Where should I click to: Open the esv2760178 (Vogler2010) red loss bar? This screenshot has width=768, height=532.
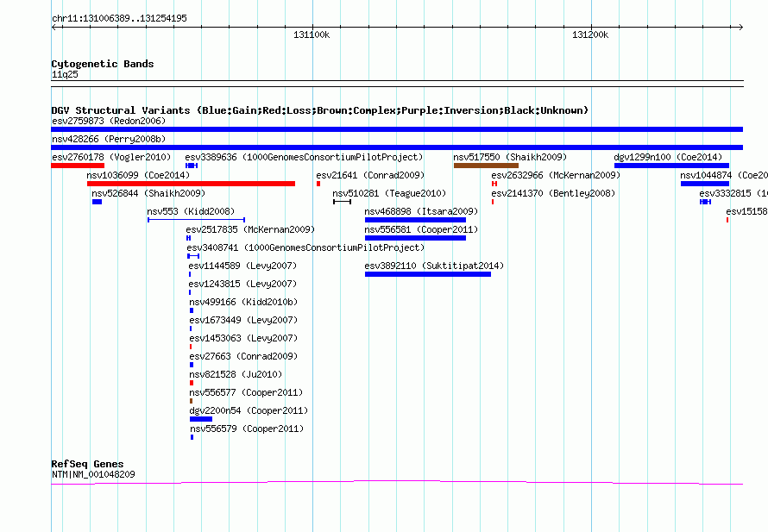point(78,166)
